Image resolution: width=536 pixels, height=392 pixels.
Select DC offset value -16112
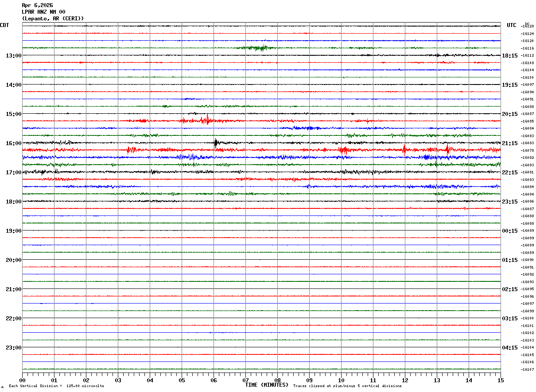coord(527,55)
